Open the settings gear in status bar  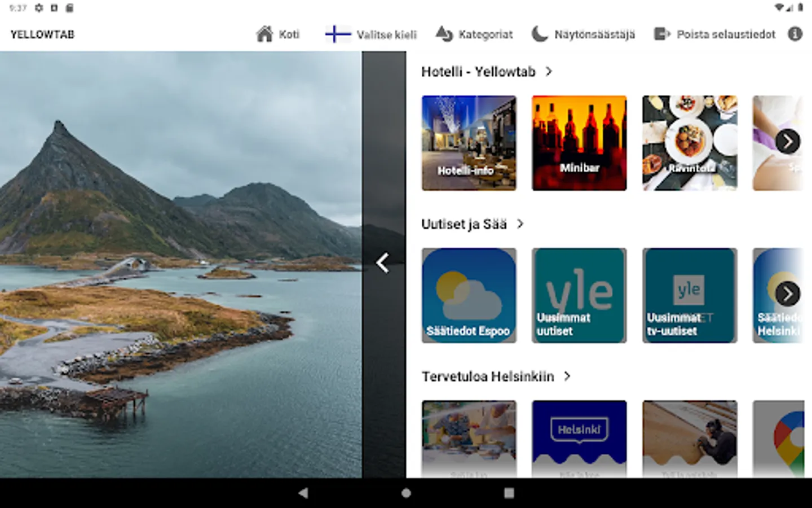[39, 8]
